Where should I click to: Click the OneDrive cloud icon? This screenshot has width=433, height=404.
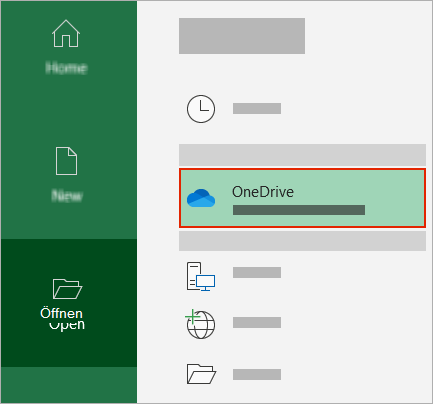(201, 198)
